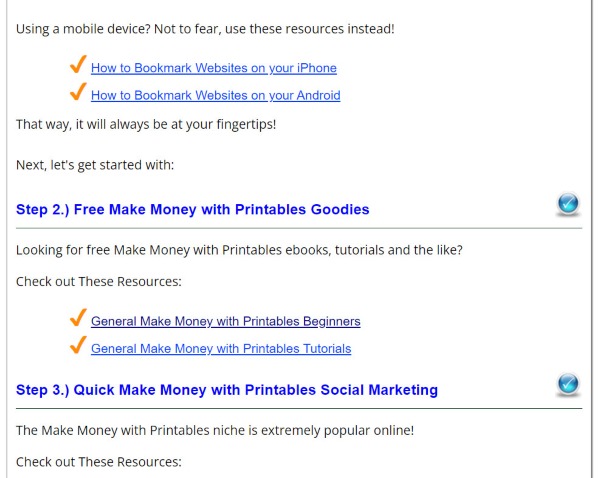The height and width of the screenshot is (478, 600).
Task: Select the Step 3 Social Marketing heading
Action: coord(226,390)
